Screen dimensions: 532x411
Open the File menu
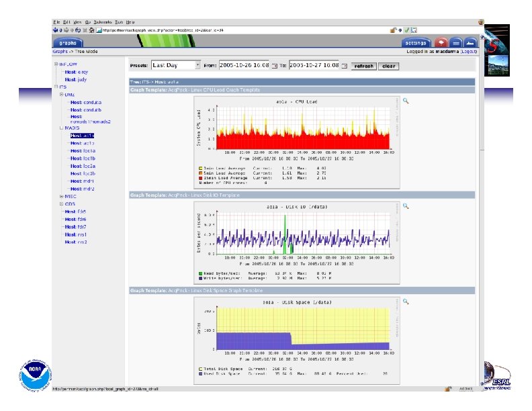56,22
